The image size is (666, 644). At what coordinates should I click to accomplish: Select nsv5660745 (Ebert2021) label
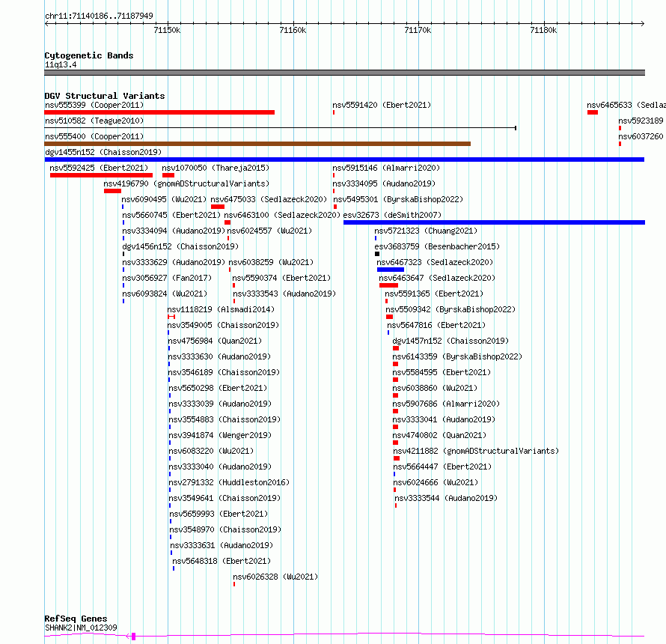click(171, 215)
